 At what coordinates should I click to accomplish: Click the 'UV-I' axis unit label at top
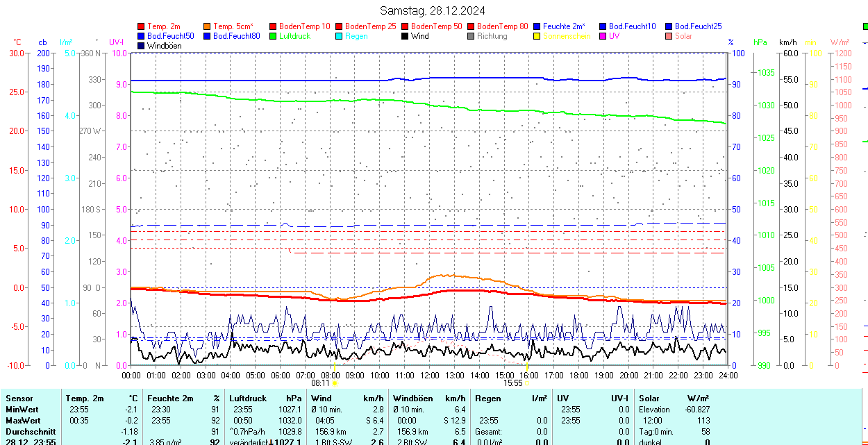[x=116, y=42]
